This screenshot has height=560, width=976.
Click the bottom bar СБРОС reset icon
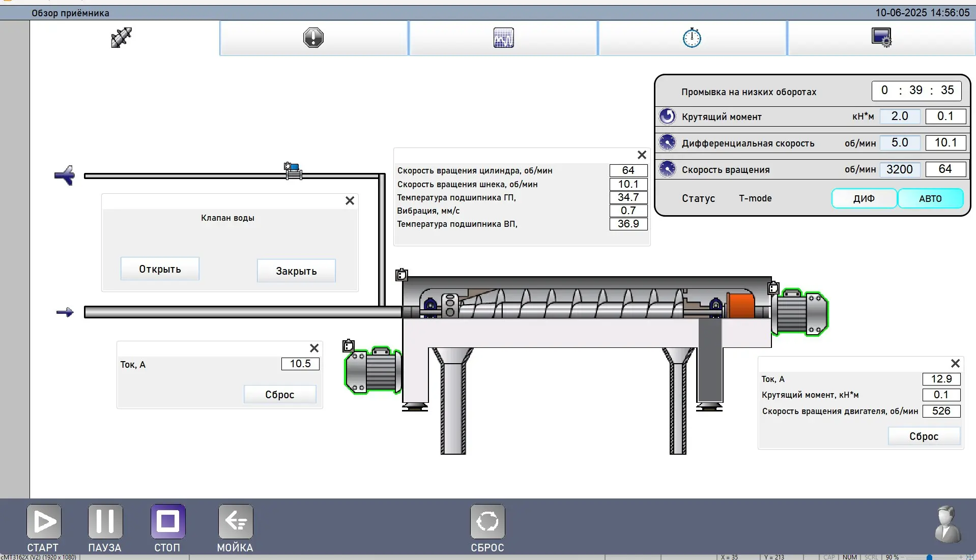click(487, 521)
